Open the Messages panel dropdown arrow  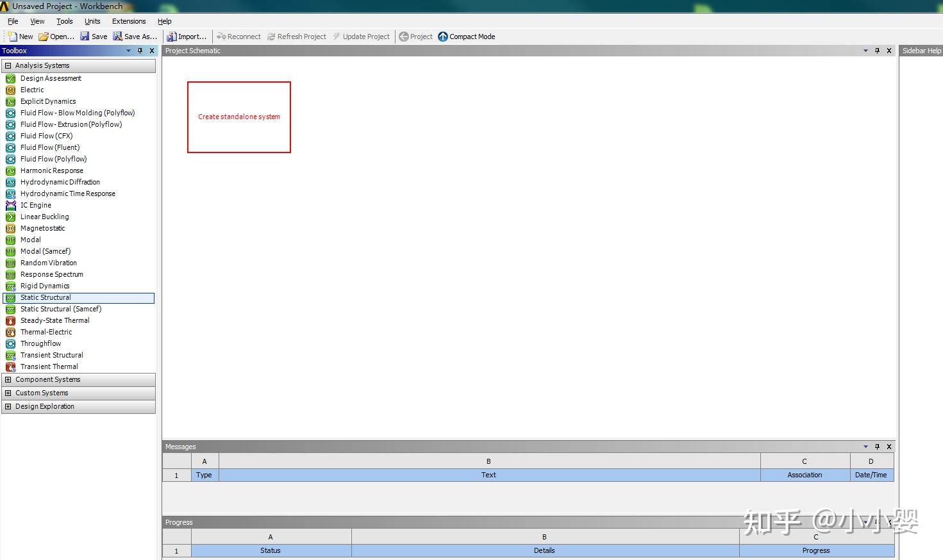click(865, 447)
